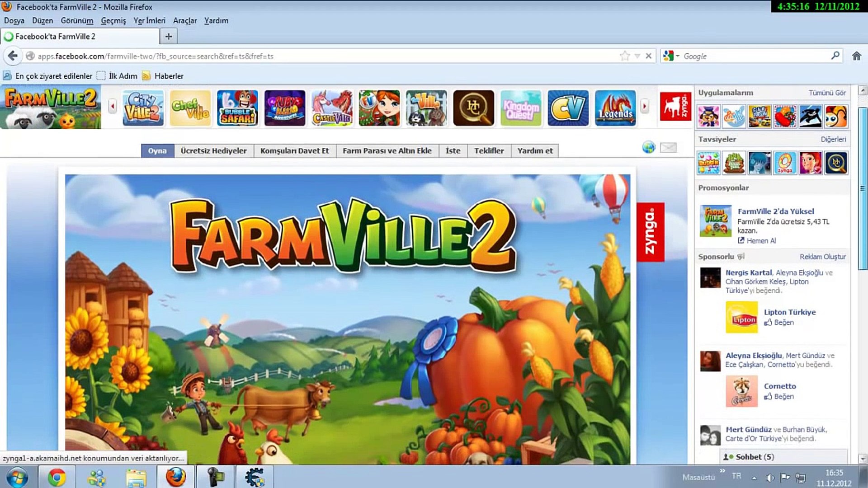
Task: Open the envelope messages icon
Action: point(668,147)
